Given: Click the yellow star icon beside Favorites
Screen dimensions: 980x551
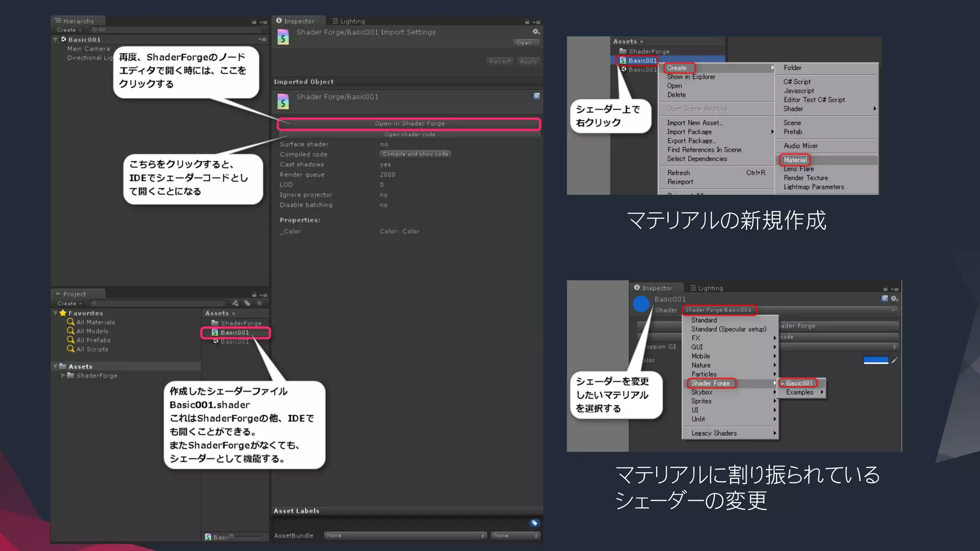Looking at the screenshot, I should (63, 313).
